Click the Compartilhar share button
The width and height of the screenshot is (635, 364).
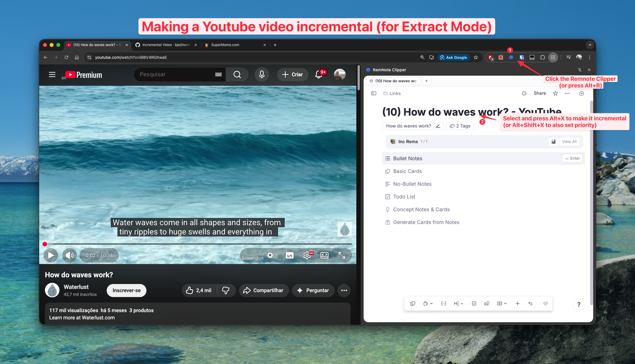click(264, 290)
